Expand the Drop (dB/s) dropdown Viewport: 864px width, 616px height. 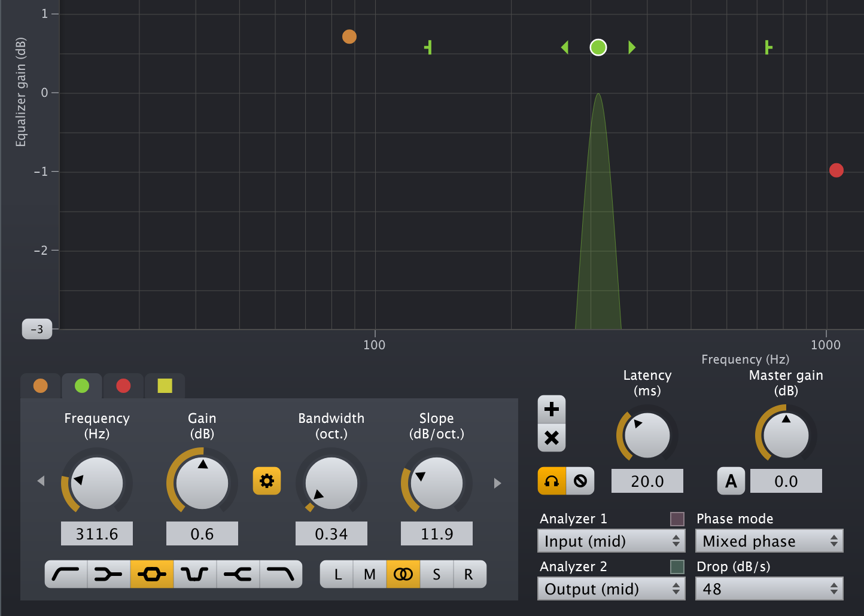769,589
